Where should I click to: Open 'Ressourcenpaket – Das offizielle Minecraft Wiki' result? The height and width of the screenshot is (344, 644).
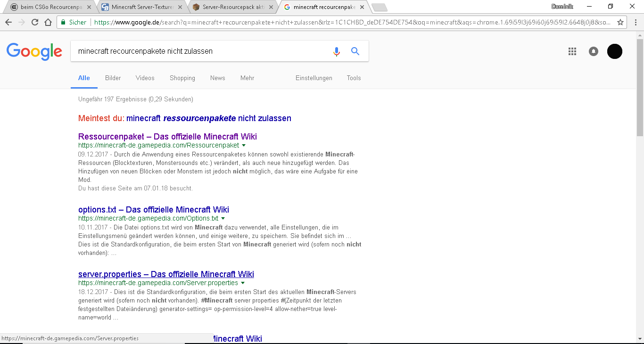(168, 137)
